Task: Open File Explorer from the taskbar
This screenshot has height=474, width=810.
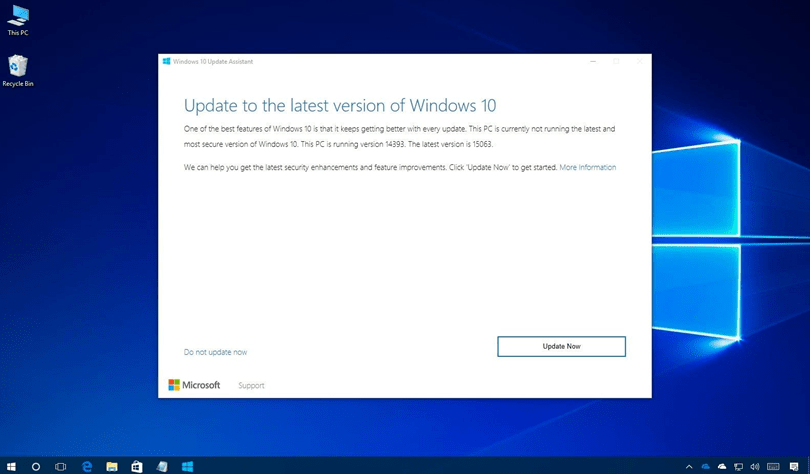Action: pos(112,466)
